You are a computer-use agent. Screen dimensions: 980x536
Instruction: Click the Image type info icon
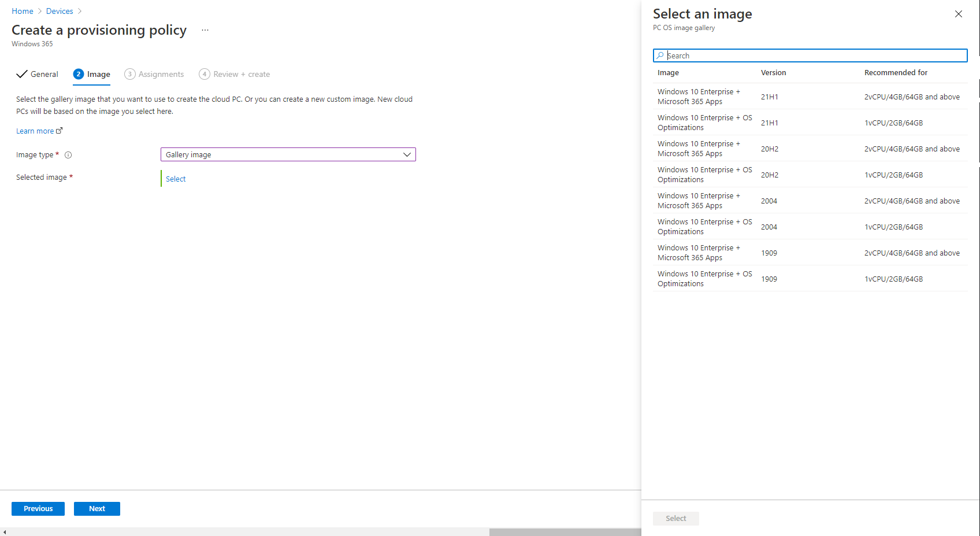(x=68, y=155)
